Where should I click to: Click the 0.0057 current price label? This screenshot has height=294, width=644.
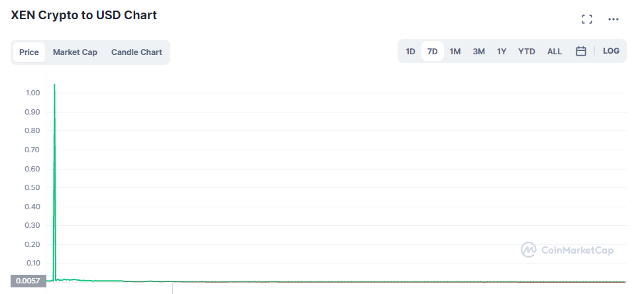pyautogui.click(x=28, y=281)
